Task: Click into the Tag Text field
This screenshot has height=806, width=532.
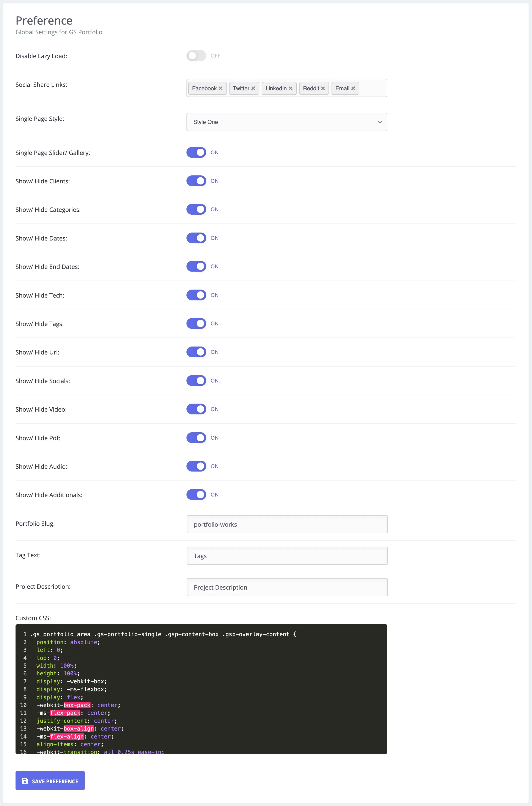Action: [x=287, y=556]
